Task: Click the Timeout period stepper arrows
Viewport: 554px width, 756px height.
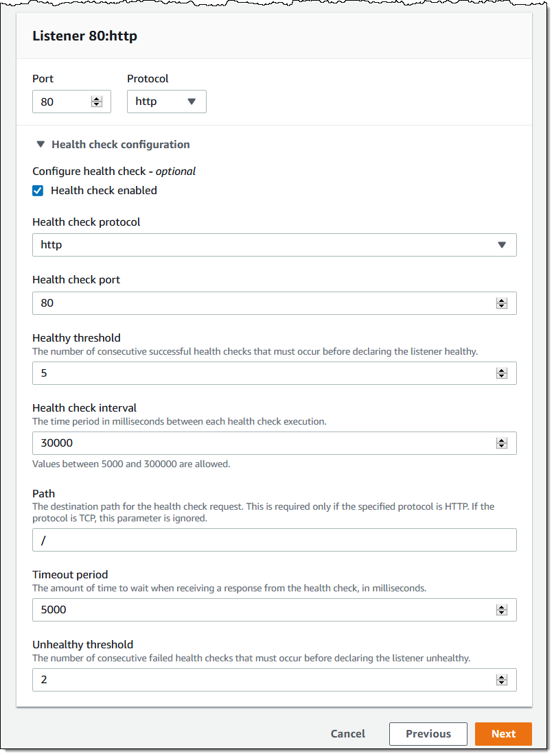Action: tap(501, 610)
